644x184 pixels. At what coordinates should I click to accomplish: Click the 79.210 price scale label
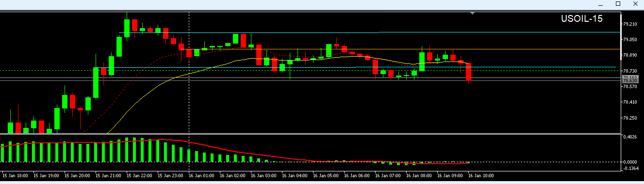(x=630, y=24)
